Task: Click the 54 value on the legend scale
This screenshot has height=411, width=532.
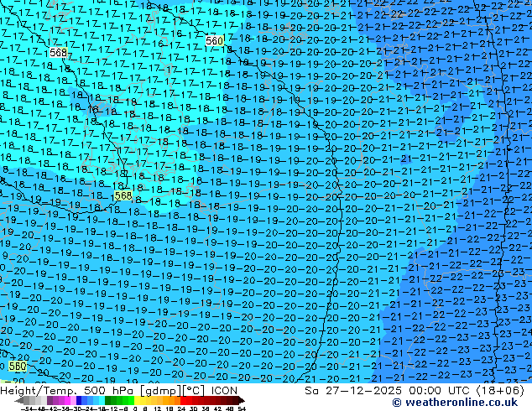Action: (241, 408)
